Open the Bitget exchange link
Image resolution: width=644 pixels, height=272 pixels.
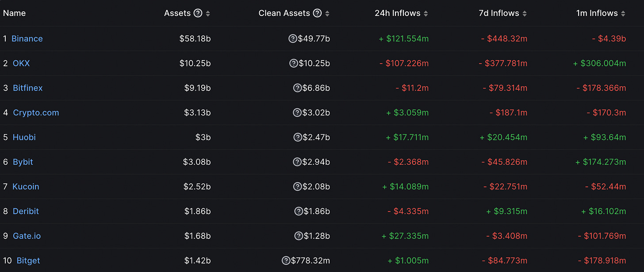point(28,261)
